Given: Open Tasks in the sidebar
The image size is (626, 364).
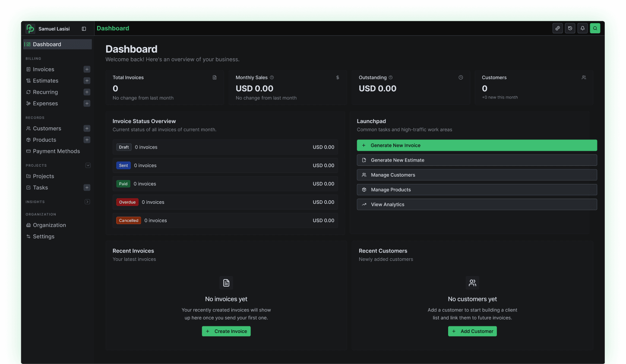Looking at the screenshot, I should (41, 188).
